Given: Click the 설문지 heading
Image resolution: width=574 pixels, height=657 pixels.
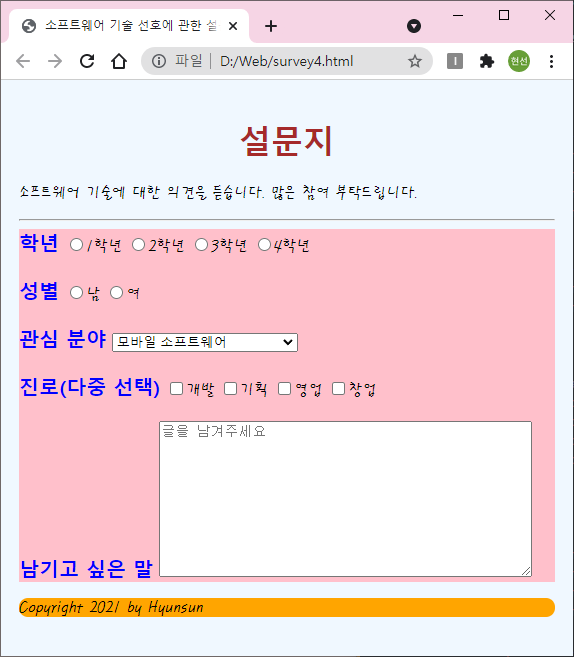Looking at the screenshot, I should point(287,142).
